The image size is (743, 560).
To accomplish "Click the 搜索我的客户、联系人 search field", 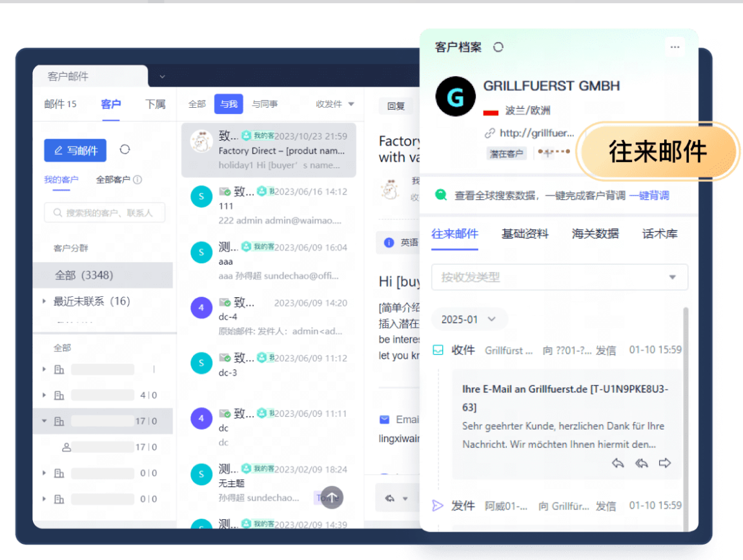I will pyautogui.click(x=105, y=213).
